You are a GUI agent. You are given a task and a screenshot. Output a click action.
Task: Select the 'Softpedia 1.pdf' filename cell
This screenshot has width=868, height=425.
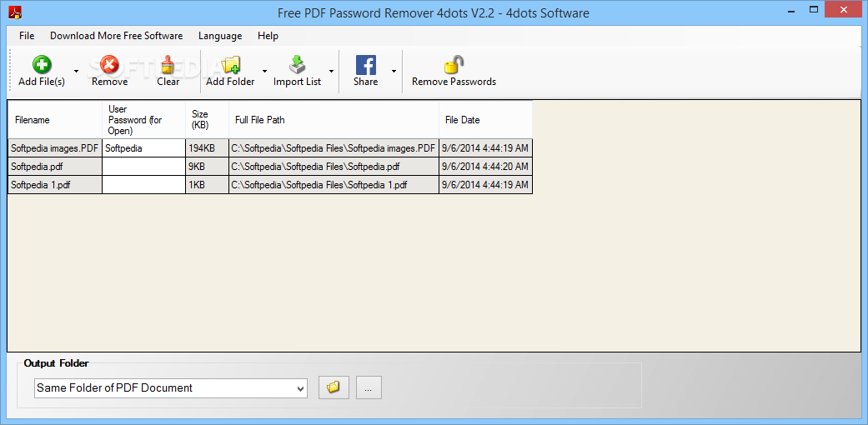(x=55, y=185)
